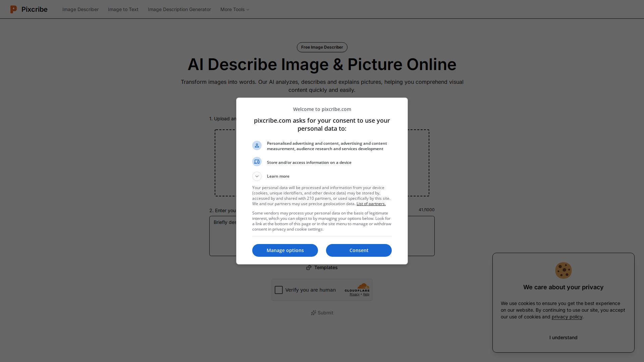Viewport: 644px width, 362px height.
Task: Go to Image to Text page
Action: (x=123, y=9)
